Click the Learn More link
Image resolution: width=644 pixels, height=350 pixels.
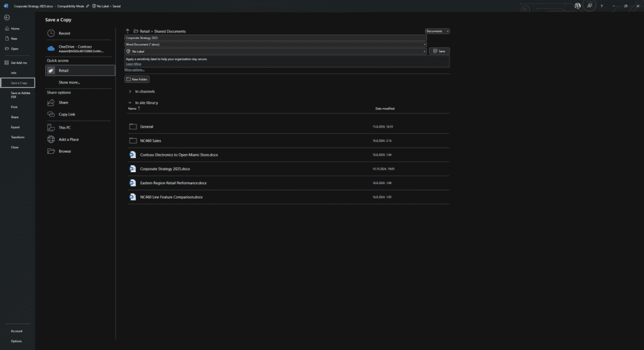pos(133,64)
